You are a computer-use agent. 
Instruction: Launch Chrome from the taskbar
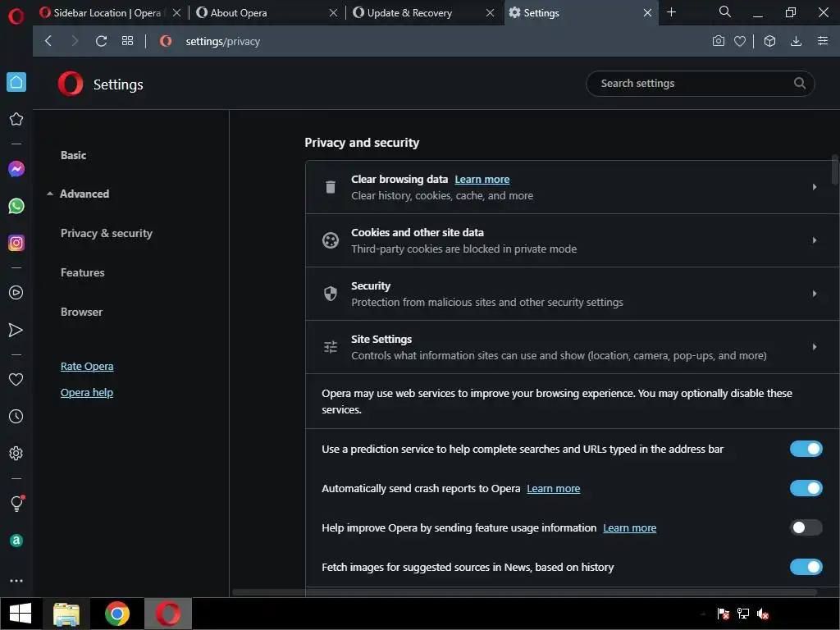[x=116, y=614]
